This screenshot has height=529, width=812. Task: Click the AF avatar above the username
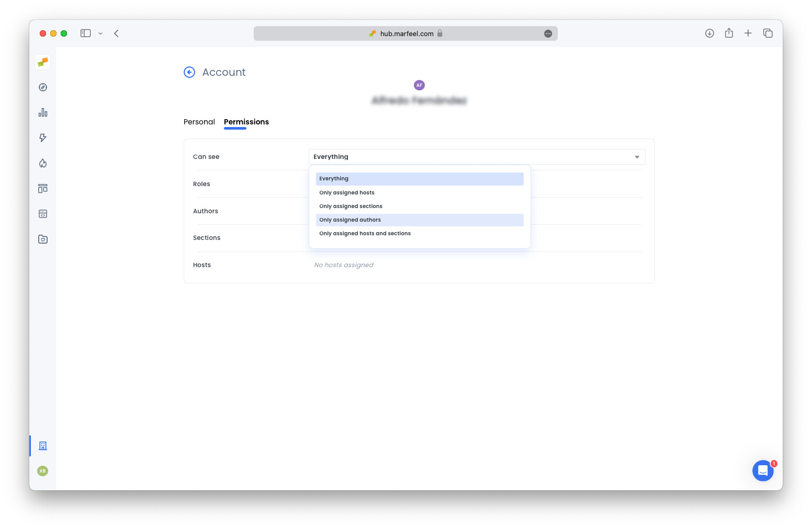[419, 85]
